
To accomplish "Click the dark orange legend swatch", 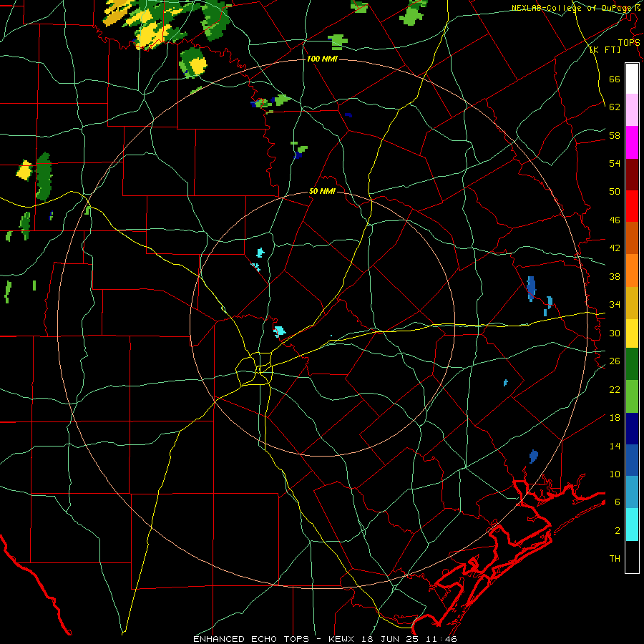I will tap(632, 238).
